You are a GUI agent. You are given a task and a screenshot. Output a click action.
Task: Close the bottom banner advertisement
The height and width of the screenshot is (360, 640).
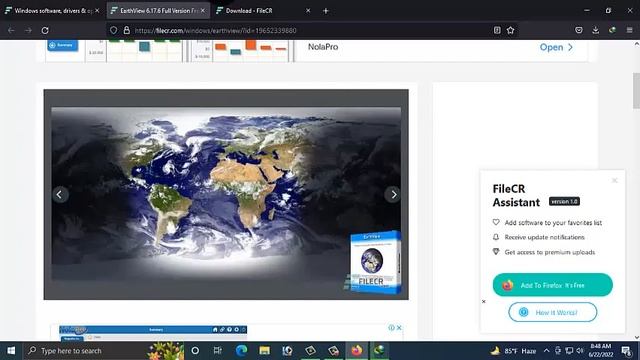(x=399, y=327)
